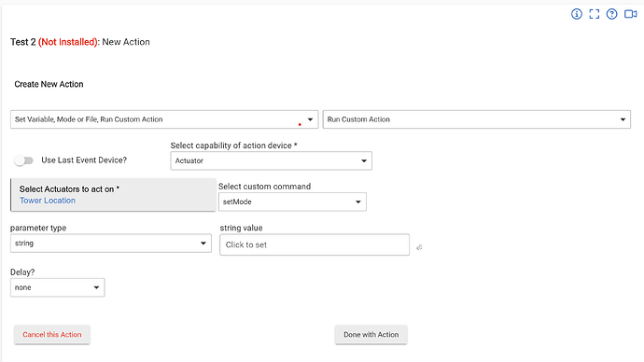644x362 pixels.
Task: Click the Select custom command label
Action: click(264, 187)
